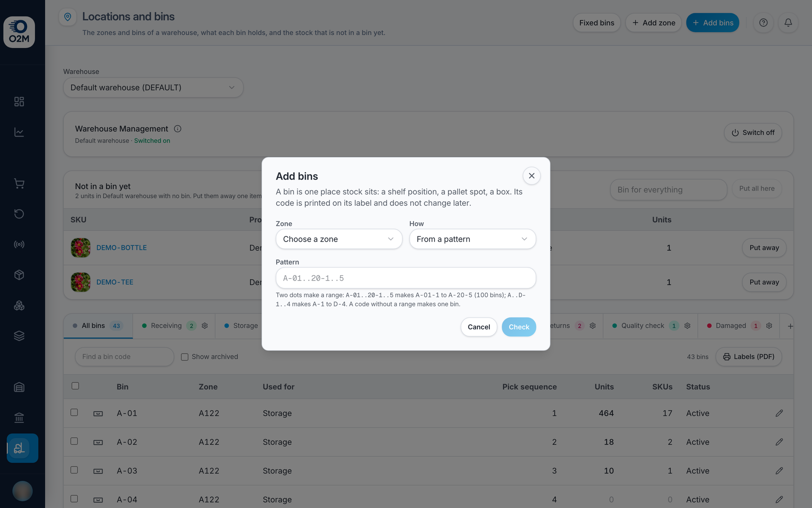Image resolution: width=812 pixels, height=508 pixels.
Task: Click the Check button in dialog
Action: tap(519, 327)
